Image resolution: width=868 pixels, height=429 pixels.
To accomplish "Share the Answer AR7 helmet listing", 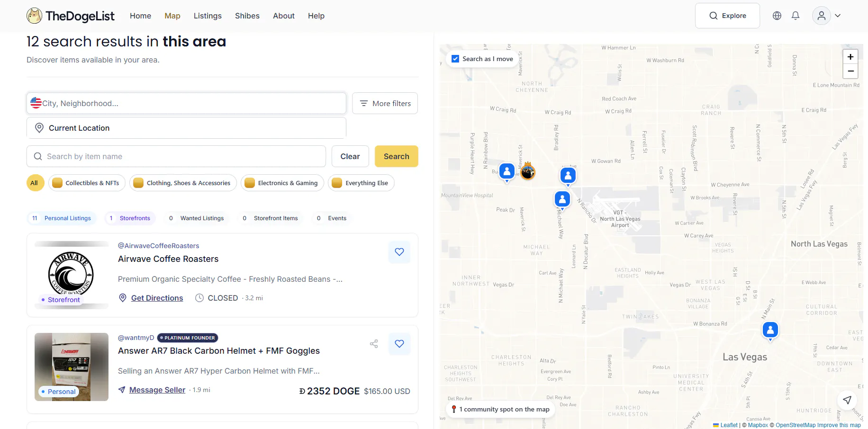I will pyautogui.click(x=374, y=344).
